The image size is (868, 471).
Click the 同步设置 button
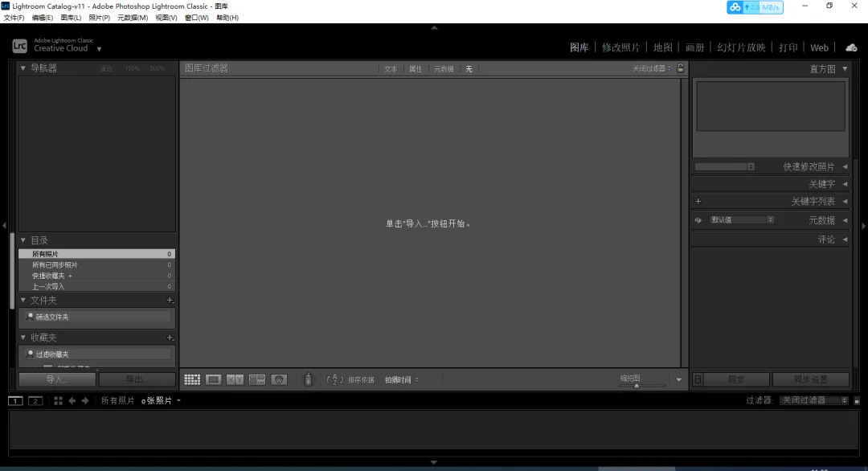[x=810, y=379]
